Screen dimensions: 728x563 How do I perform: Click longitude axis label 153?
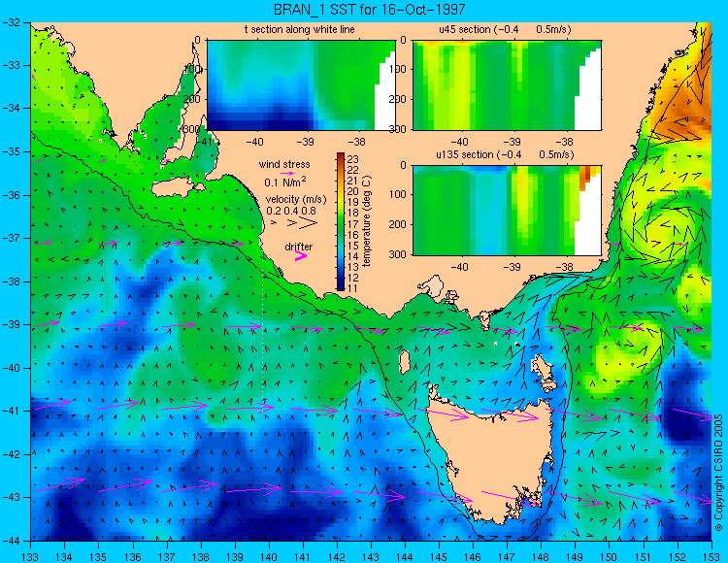711,557
